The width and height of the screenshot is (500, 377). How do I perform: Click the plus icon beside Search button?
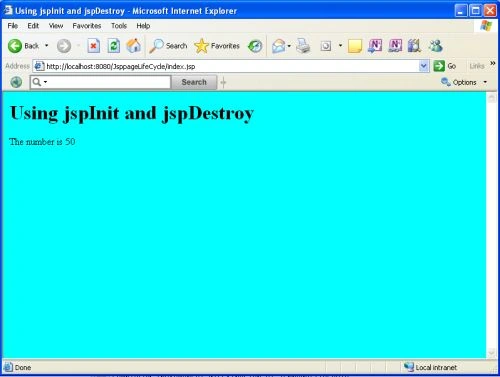coord(223,82)
